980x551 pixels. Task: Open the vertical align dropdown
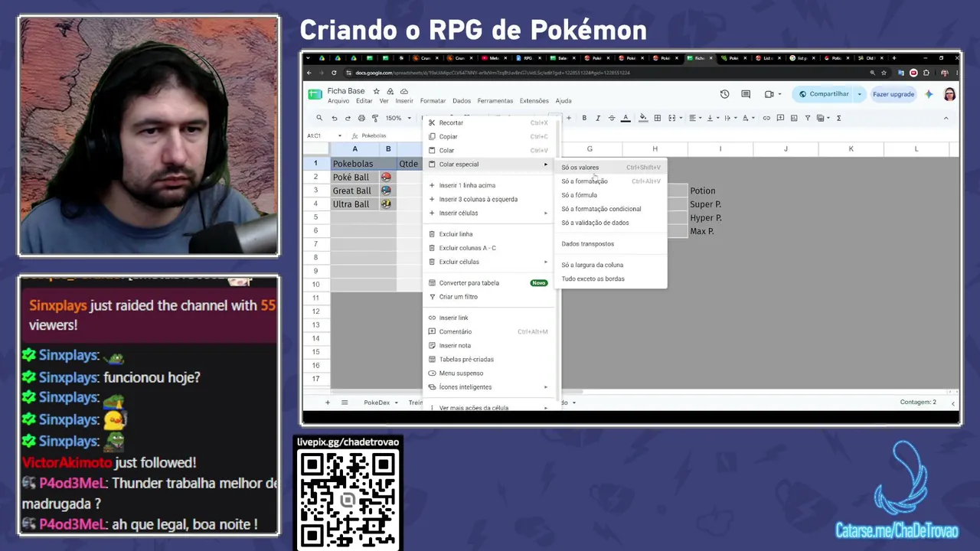click(711, 118)
